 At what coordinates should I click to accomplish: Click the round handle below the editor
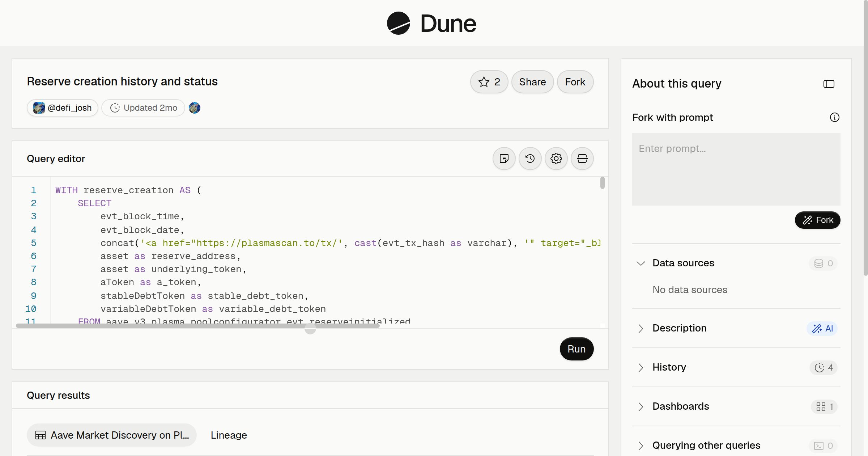pyautogui.click(x=310, y=328)
